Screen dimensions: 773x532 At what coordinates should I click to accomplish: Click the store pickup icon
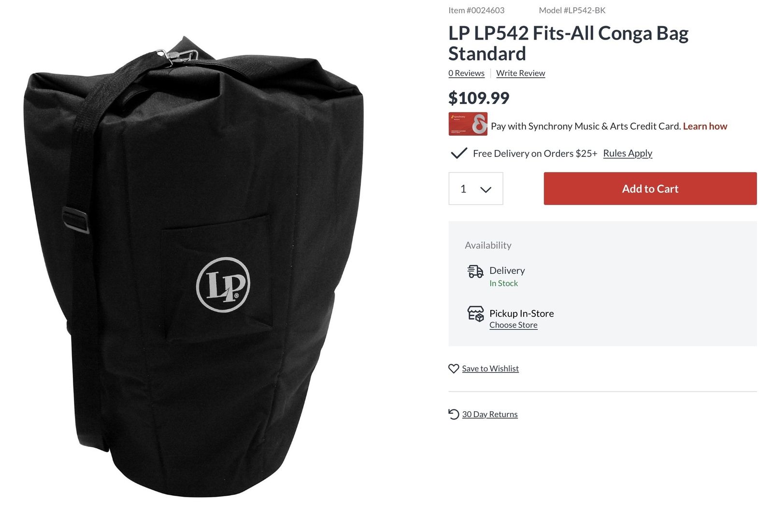click(x=475, y=314)
